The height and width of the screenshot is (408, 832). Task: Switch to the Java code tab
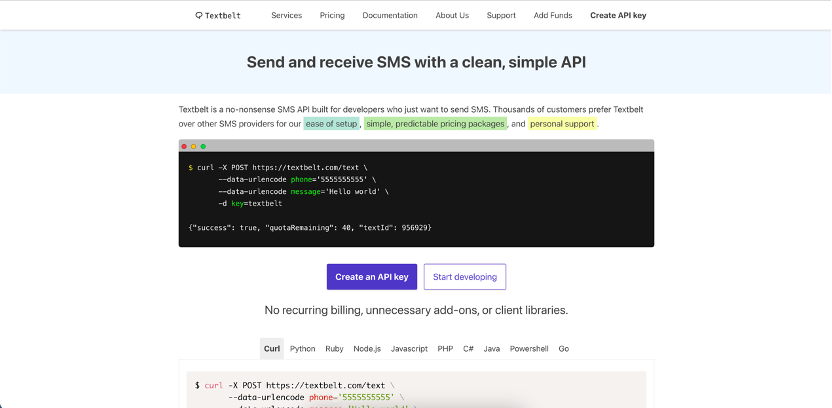pyautogui.click(x=492, y=349)
